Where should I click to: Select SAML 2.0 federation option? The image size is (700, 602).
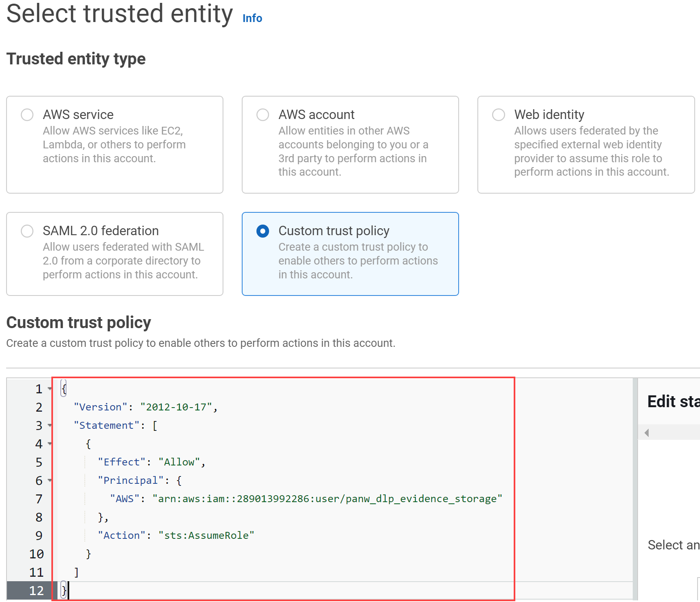[27, 231]
